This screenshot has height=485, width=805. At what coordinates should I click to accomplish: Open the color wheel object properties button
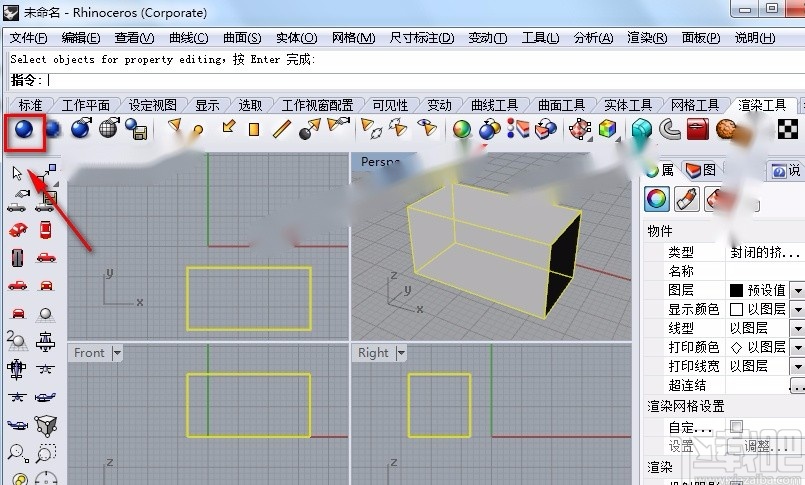[657, 199]
